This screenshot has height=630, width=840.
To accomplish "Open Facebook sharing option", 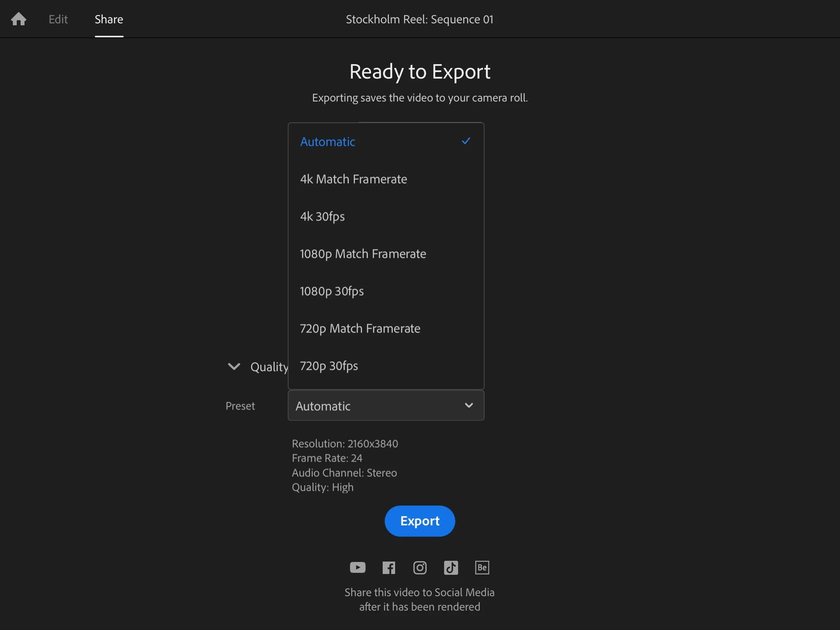I will pos(388,567).
